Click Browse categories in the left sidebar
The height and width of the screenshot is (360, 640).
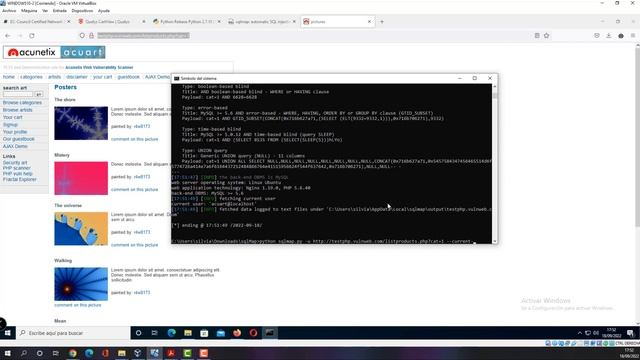(x=22, y=103)
